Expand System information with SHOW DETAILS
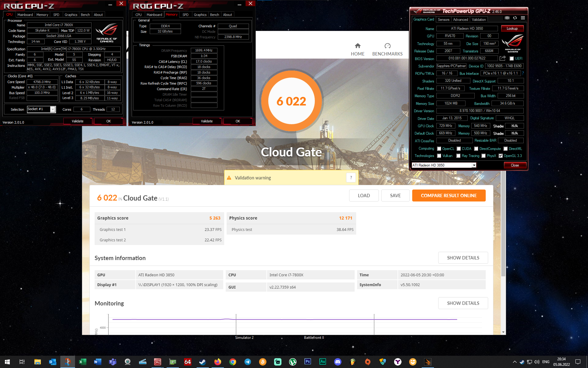 pyautogui.click(x=463, y=258)
